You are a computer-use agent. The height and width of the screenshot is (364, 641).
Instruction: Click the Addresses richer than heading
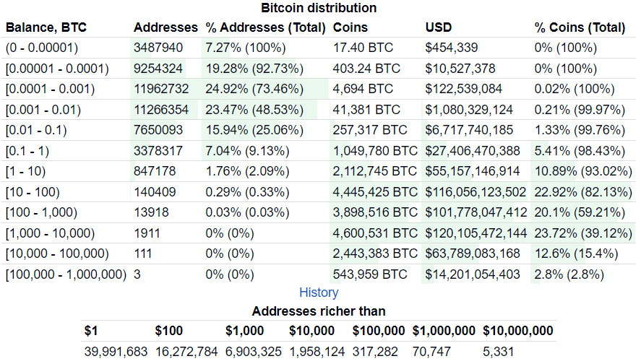[319, 311]
